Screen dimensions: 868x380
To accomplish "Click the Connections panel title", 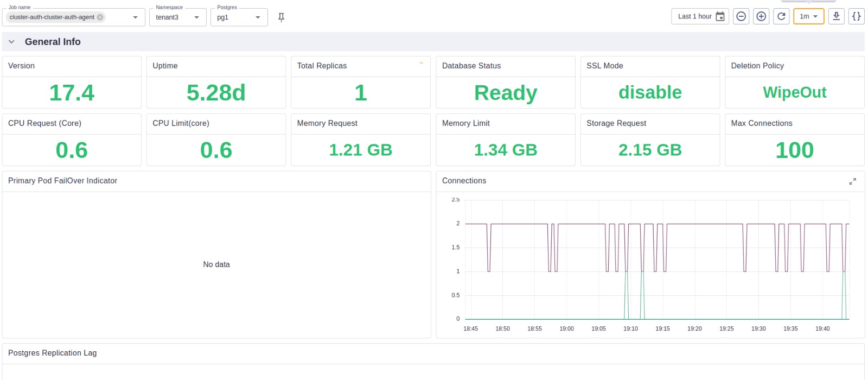I will coord(464,181).
